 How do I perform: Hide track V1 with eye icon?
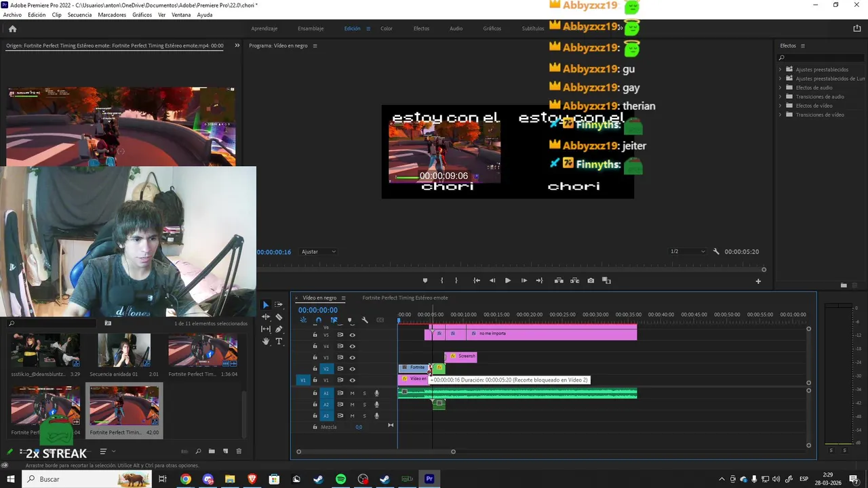pos(352,380)
